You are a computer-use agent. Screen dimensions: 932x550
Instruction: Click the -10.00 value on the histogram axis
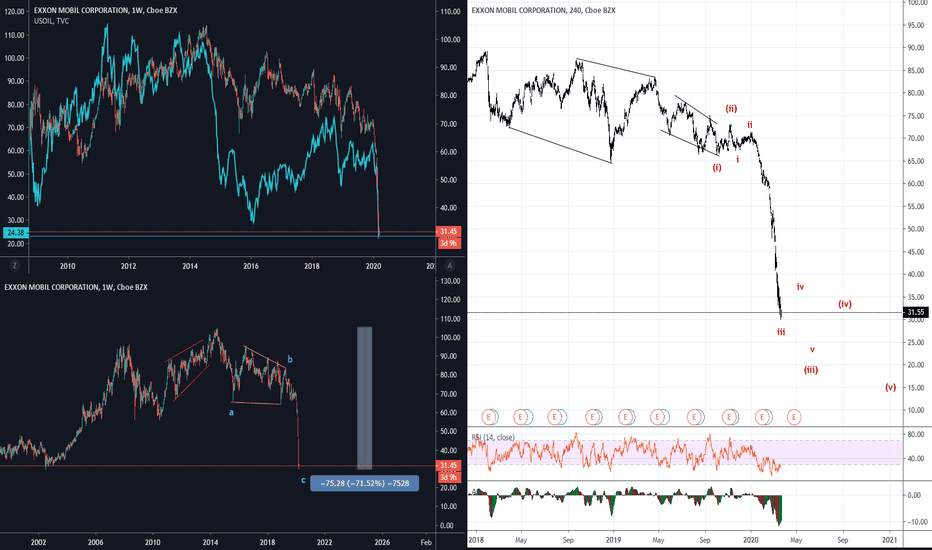[x=916, y=522]
